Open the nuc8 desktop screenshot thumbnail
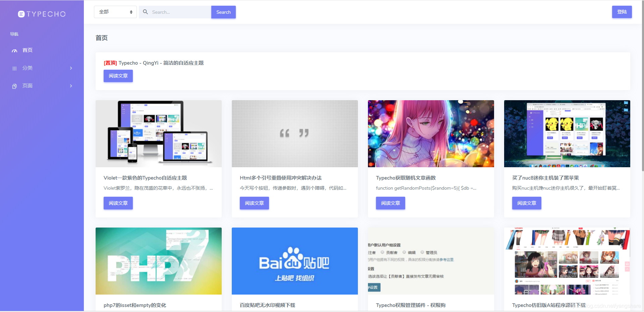This screenshot has width=644, height=312. [x=567, y=134]
